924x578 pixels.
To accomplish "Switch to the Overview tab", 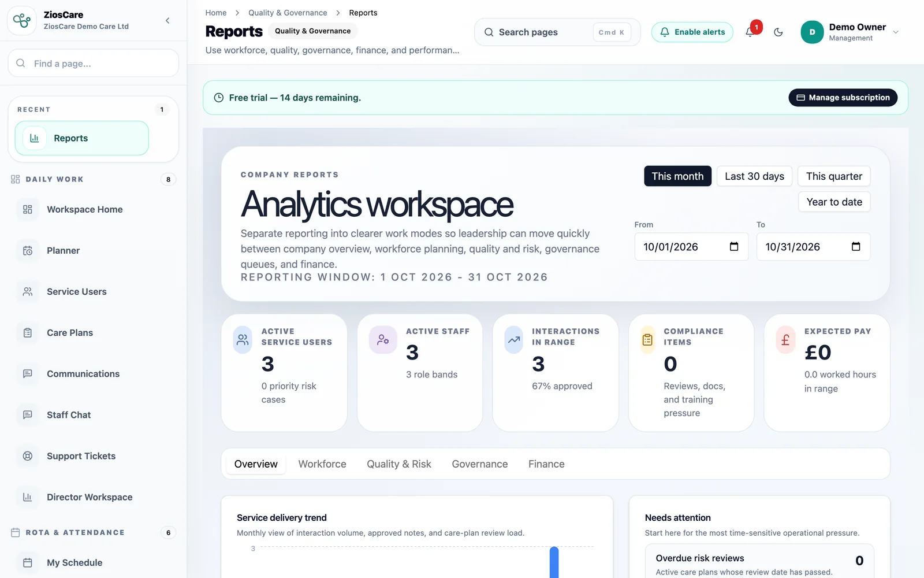I will point(256,464).
